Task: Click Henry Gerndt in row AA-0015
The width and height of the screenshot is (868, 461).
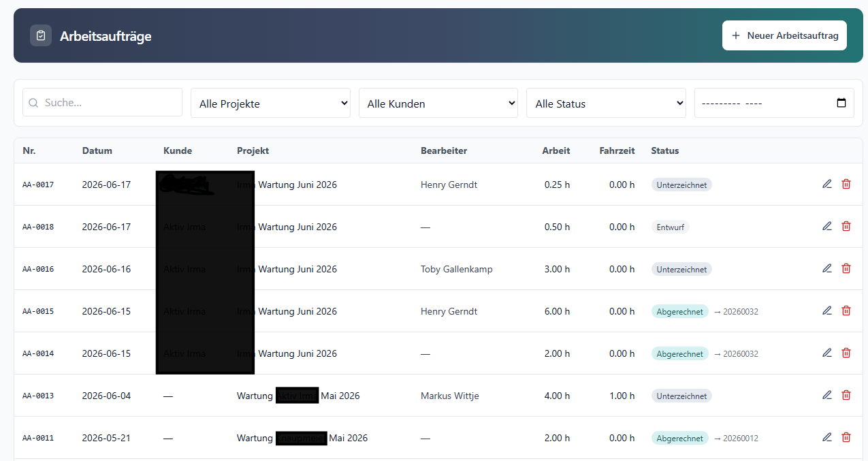Action: point(449,311)
